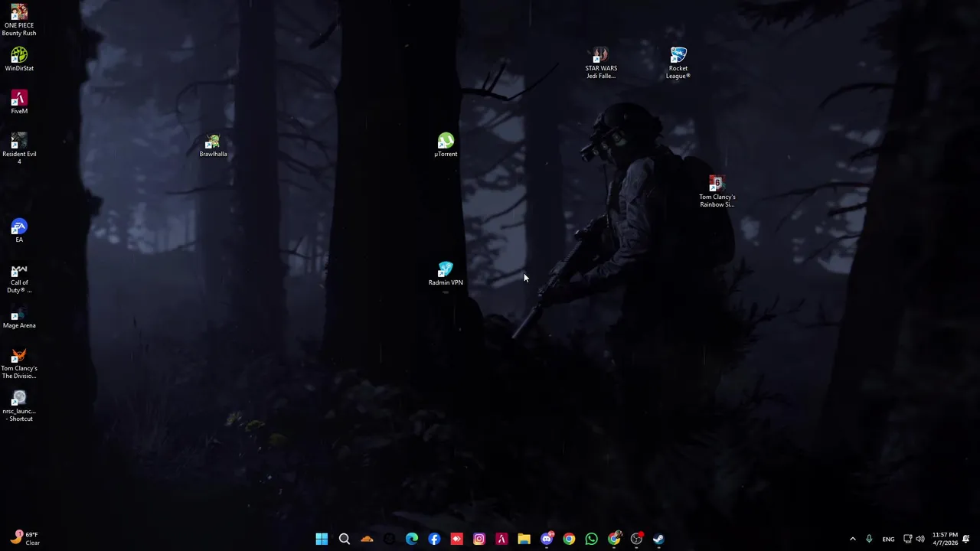The width and height of the screenshot is (980, 551).
Task: Open the notification bell icon
Action: 966,539
